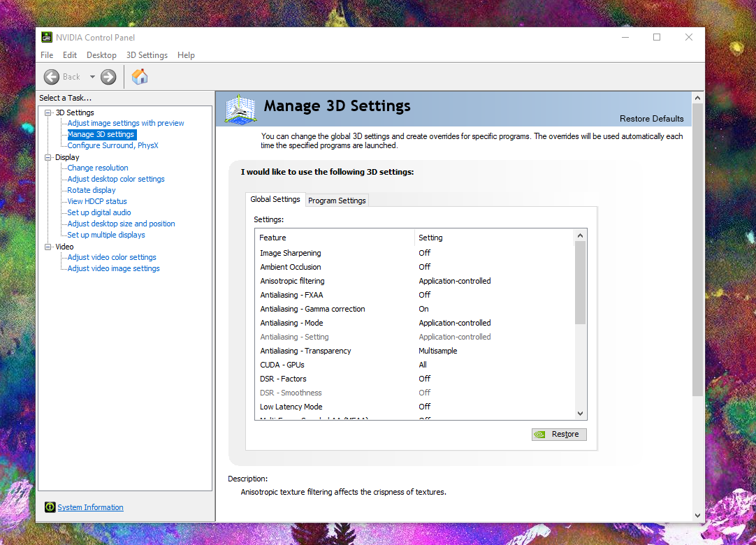Click settings list scroll-down arrow
This screenshot has height=545, width=756.
click(x=581, y=414)
